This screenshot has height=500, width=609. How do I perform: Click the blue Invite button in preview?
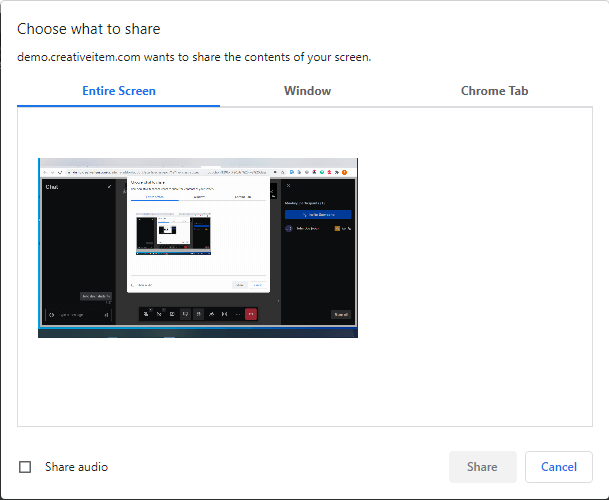tap(317, 215)
